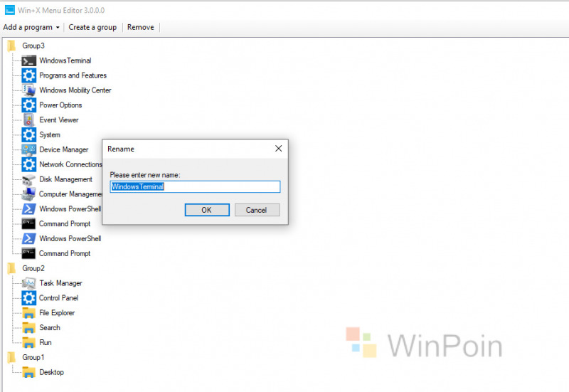The height and width of the screenshot is (392, 569).
Task: Click the Event Viewer icon
Action: [x=28, y=120]
